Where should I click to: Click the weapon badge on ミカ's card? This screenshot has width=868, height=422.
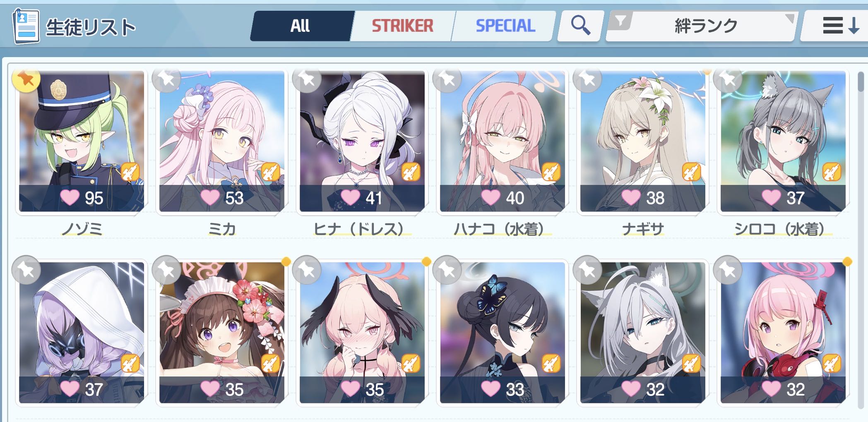[270, 172]
